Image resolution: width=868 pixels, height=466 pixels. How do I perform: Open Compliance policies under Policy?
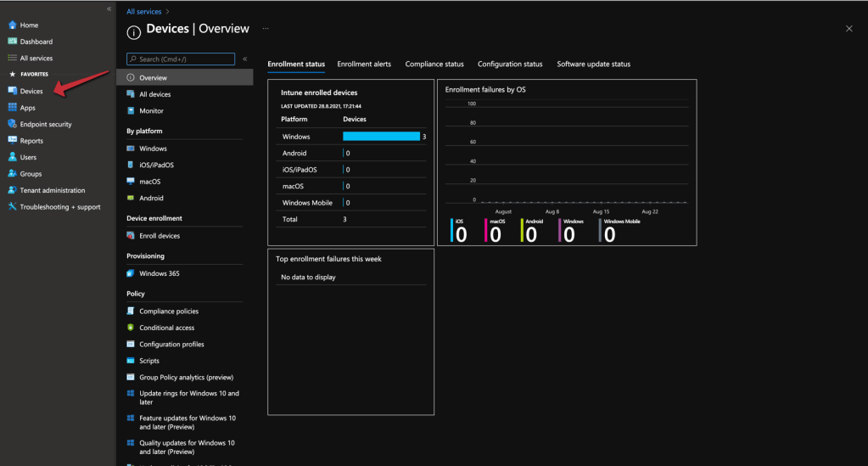(169, 312)
